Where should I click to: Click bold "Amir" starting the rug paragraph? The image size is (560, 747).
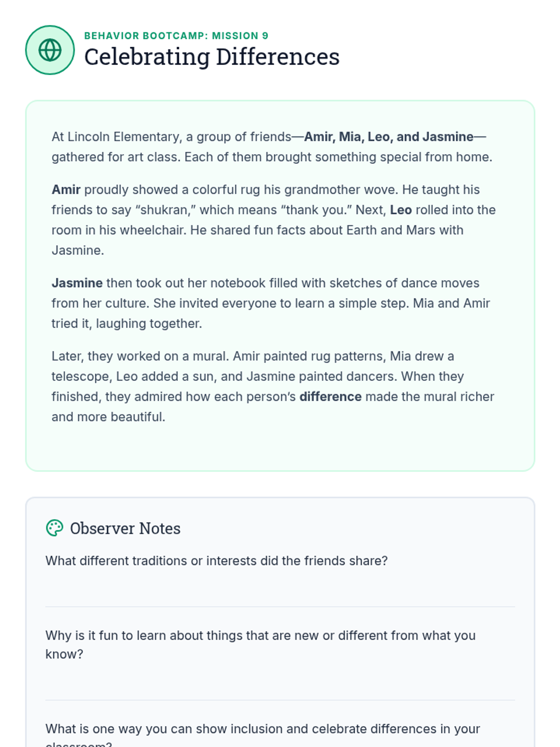[66, 190]
